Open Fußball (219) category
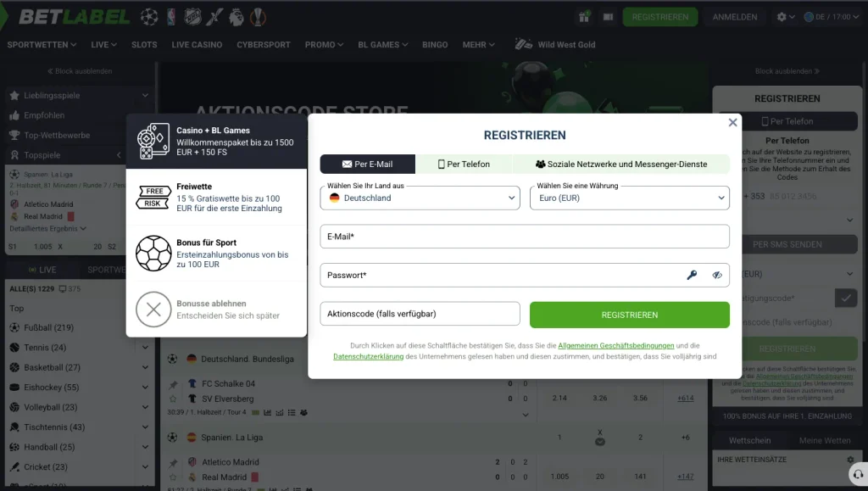 (x=48, y=327)
